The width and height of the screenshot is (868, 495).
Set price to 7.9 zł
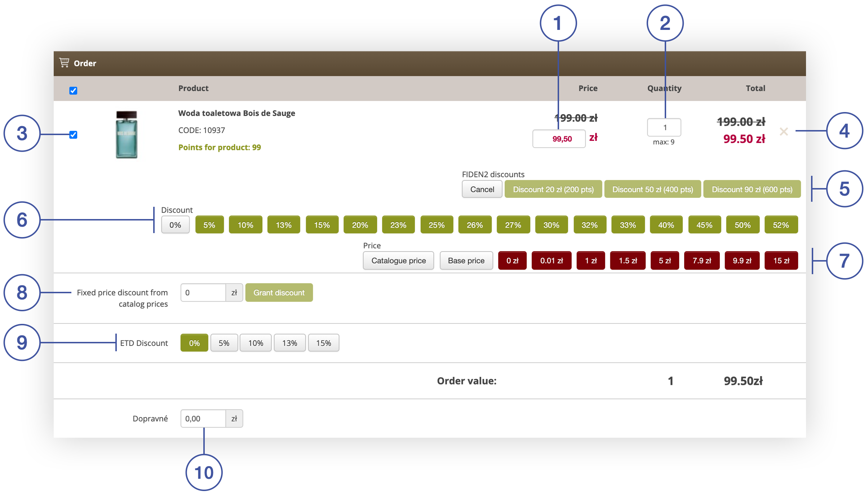(x=702, y=260)
